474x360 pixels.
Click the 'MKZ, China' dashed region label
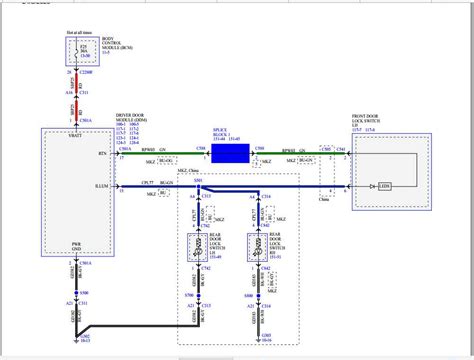pyautogui.click(x=188, y=170)
